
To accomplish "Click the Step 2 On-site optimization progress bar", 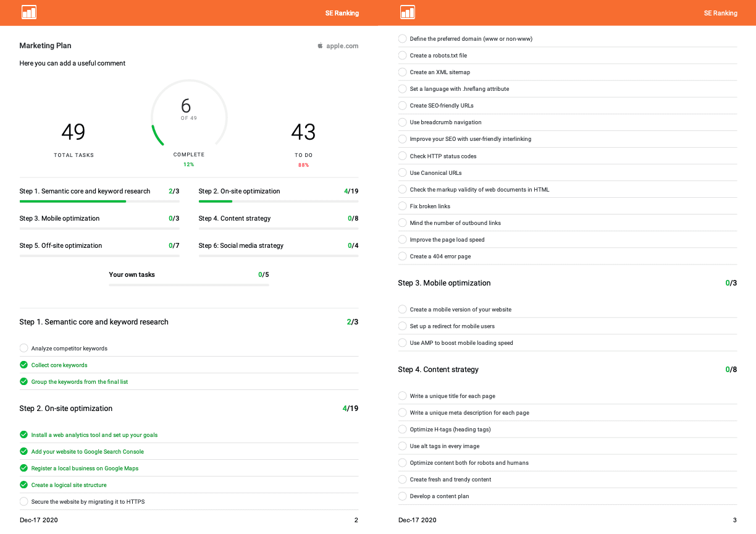I will (279, 201).
